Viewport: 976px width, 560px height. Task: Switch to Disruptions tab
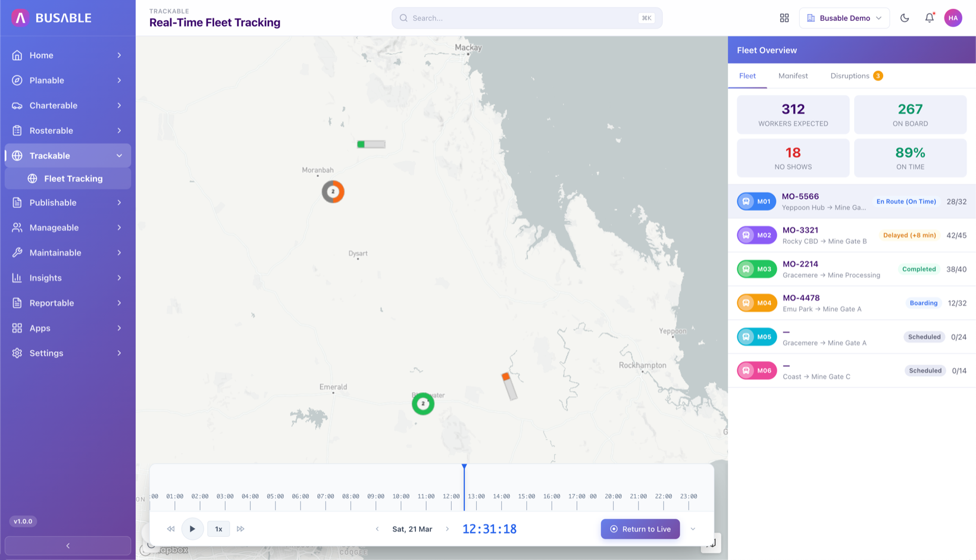(x=856, y=76)
